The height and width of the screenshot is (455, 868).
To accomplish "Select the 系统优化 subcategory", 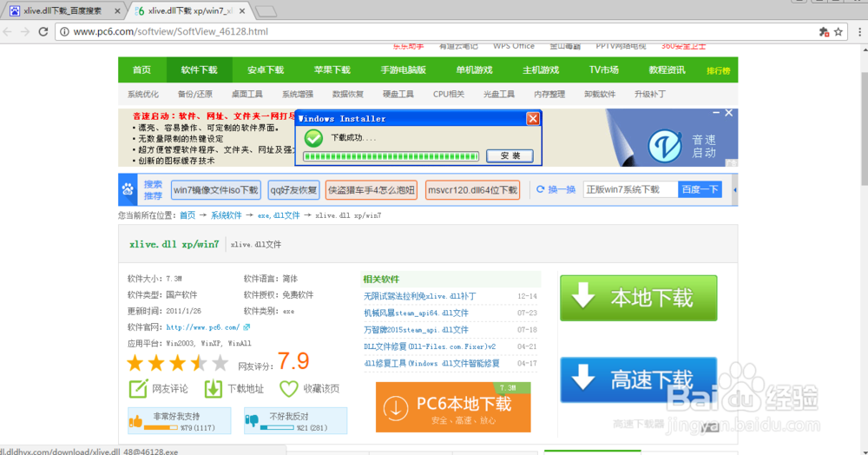I will [143, 94].
